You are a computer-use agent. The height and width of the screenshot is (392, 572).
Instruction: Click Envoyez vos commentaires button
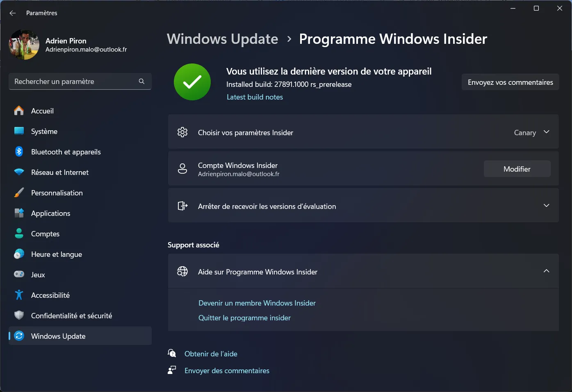(x=510, y=82)
